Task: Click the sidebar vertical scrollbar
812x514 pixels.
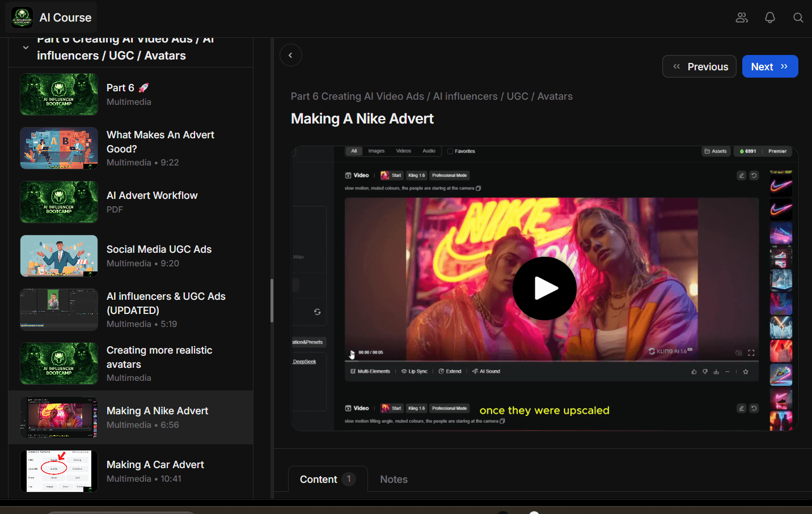Action: click(x=272, y=300)
